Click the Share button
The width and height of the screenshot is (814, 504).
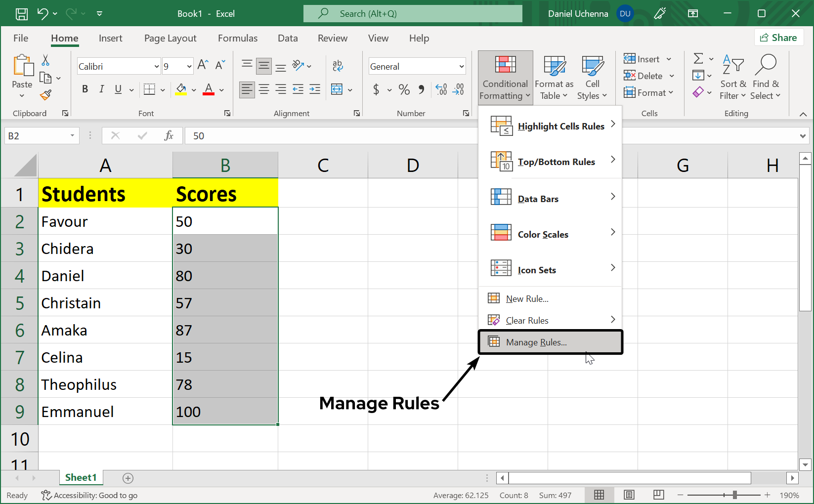pos(779,37)
